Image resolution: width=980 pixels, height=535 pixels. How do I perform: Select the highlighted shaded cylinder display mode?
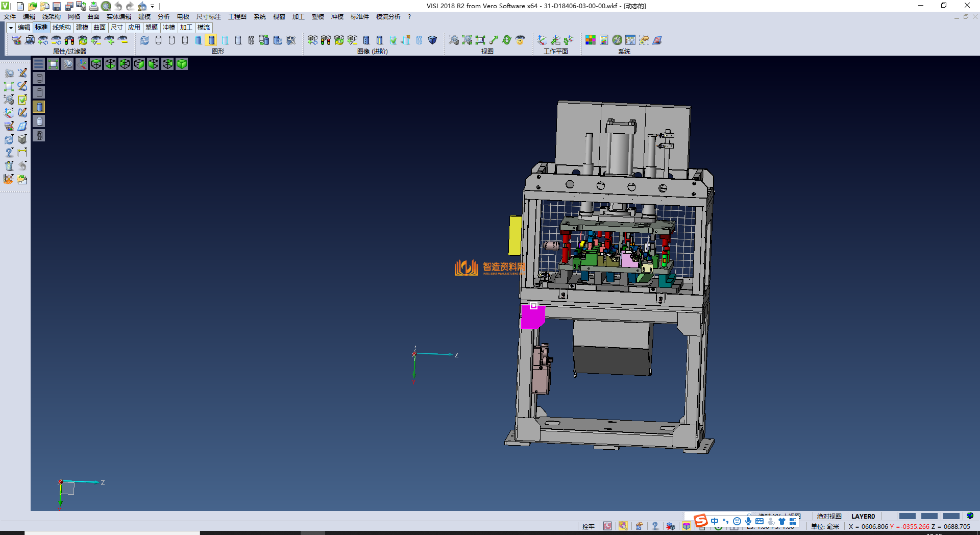211,40
